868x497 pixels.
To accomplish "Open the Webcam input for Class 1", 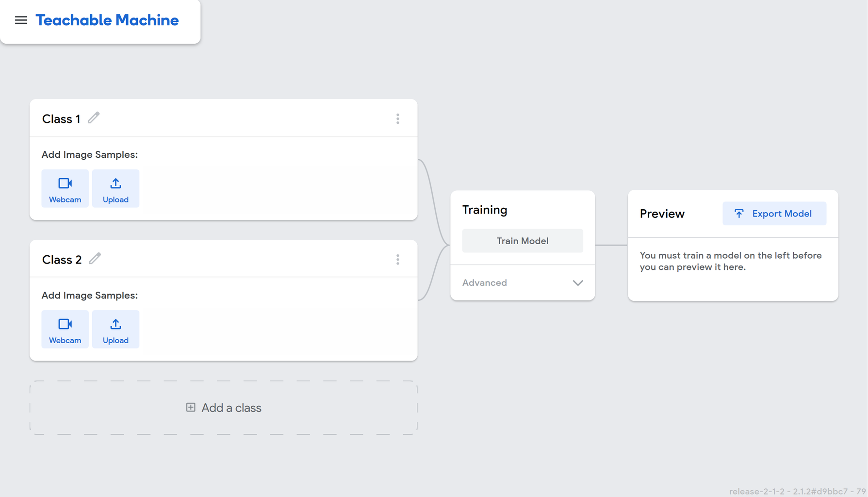I will point(65,188).
